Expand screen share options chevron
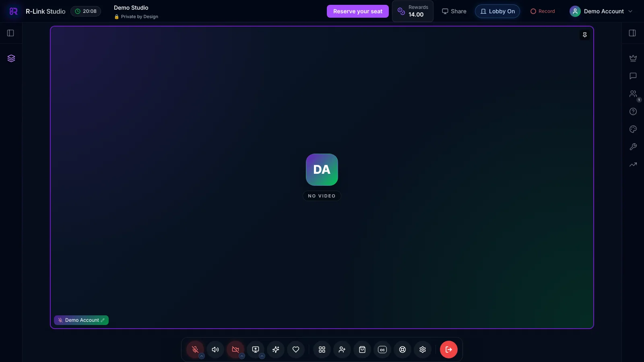The image size is (644, 362). click(262, 356)
